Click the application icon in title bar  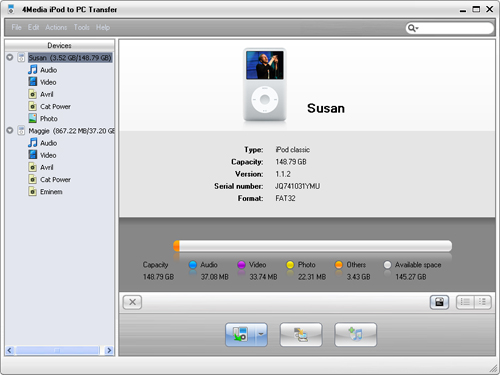click(11, 9)
